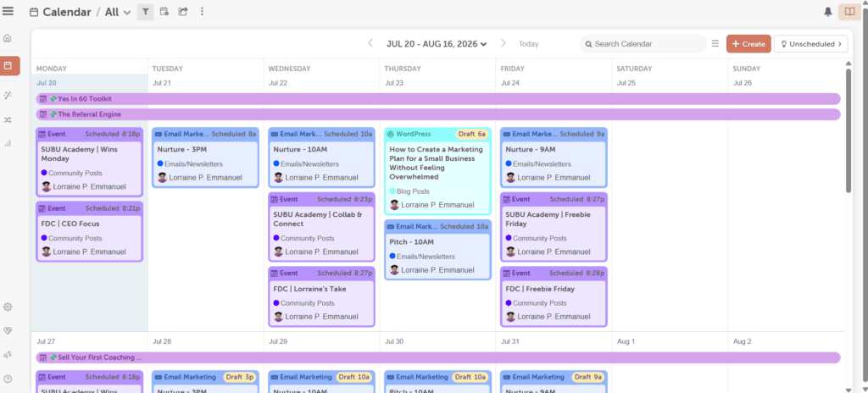This screenshot has height=393, width=868.
Task: Open the three-dot more options menu
Action: tap(202, 12)
